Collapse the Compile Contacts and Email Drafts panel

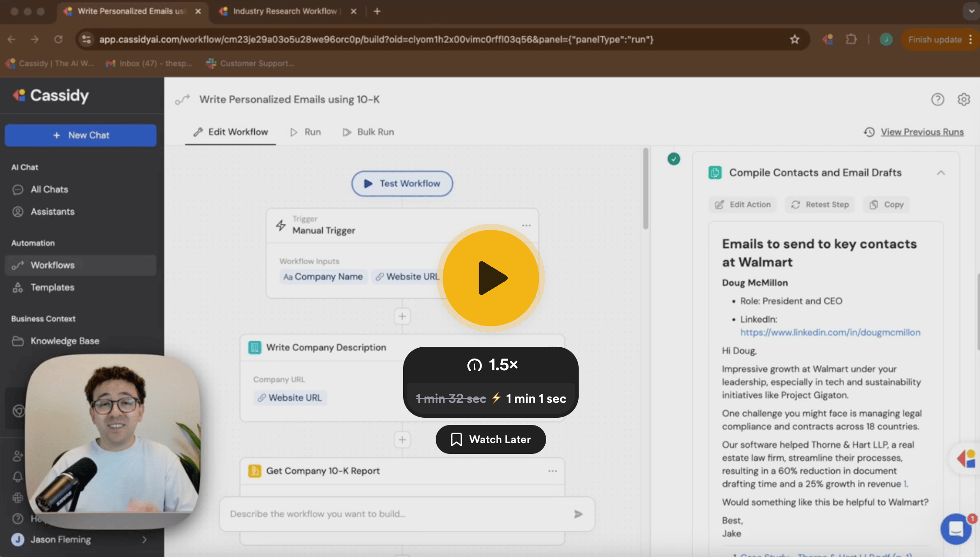coord(941,173)
